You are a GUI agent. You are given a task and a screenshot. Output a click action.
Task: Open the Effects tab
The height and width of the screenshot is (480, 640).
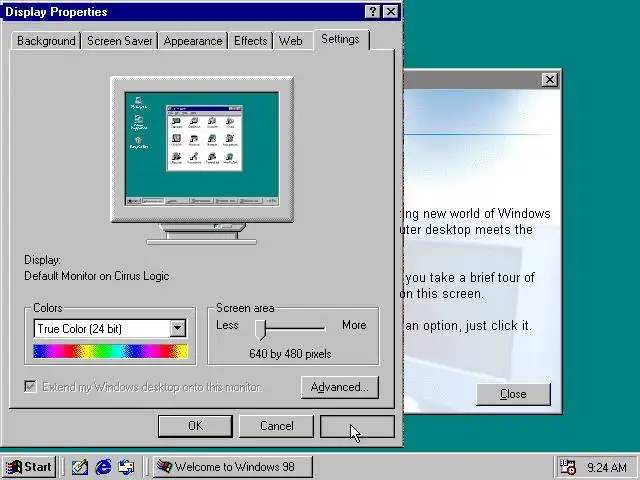251,41
